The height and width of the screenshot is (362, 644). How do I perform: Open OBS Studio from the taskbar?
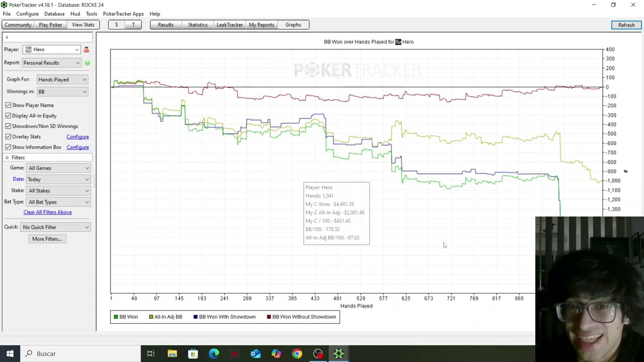(318, 353)
